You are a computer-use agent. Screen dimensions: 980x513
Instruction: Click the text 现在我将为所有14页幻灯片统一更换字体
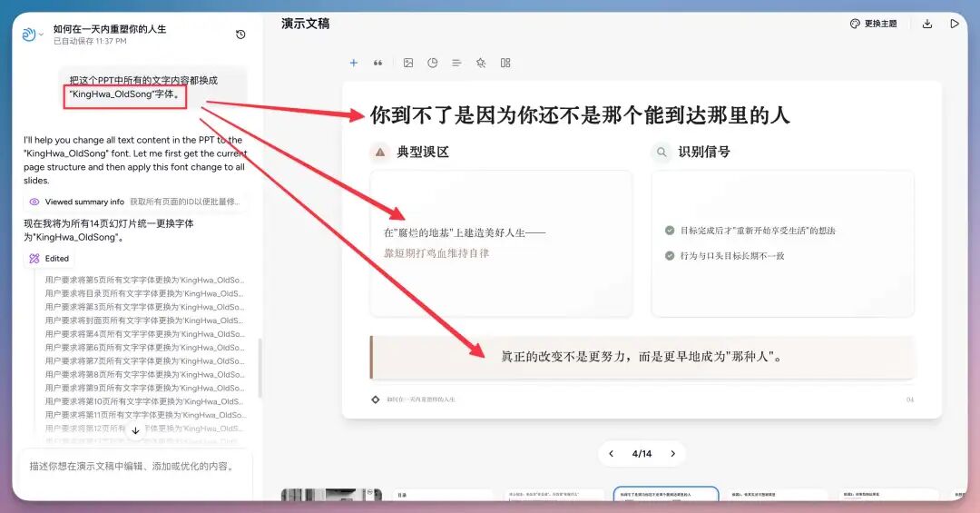click(109, 231)
